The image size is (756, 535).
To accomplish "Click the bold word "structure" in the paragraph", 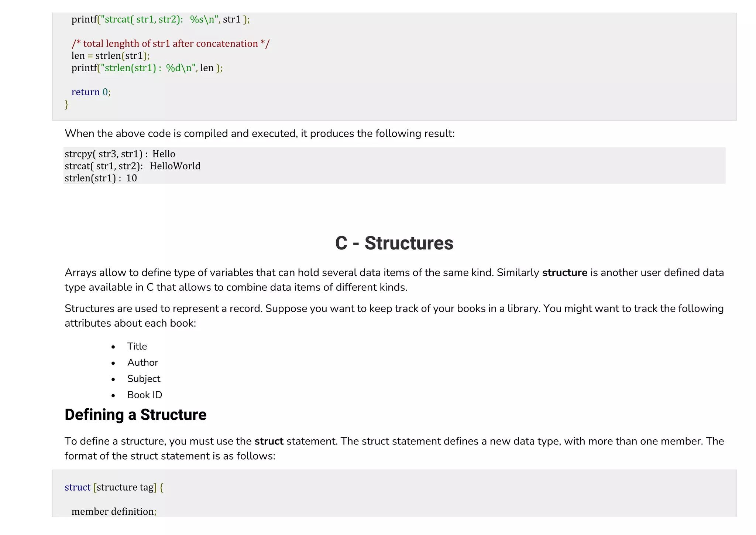I will coord(564,273).
